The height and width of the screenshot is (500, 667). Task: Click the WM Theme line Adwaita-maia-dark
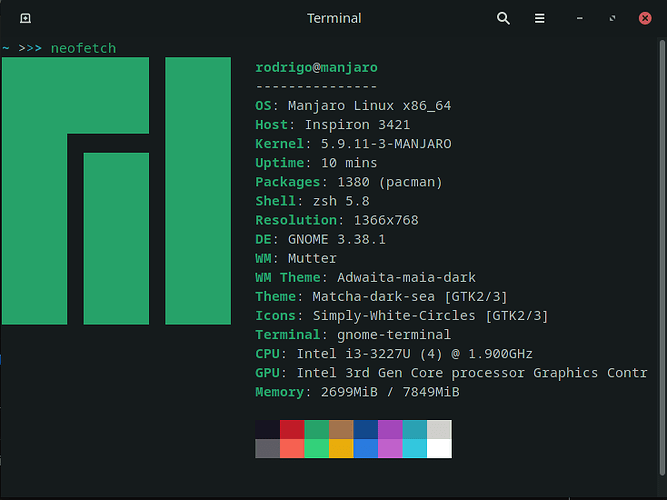[365, 277]
